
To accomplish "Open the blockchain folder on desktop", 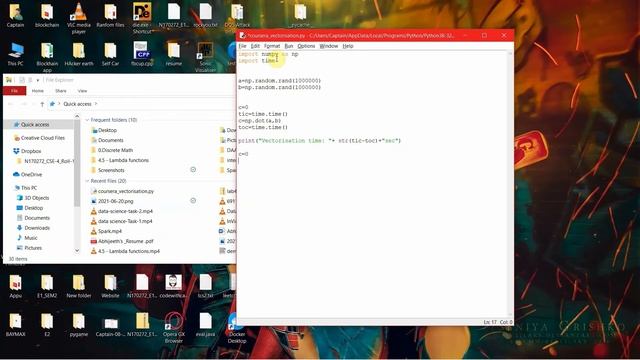I will (x=47, y=16).
